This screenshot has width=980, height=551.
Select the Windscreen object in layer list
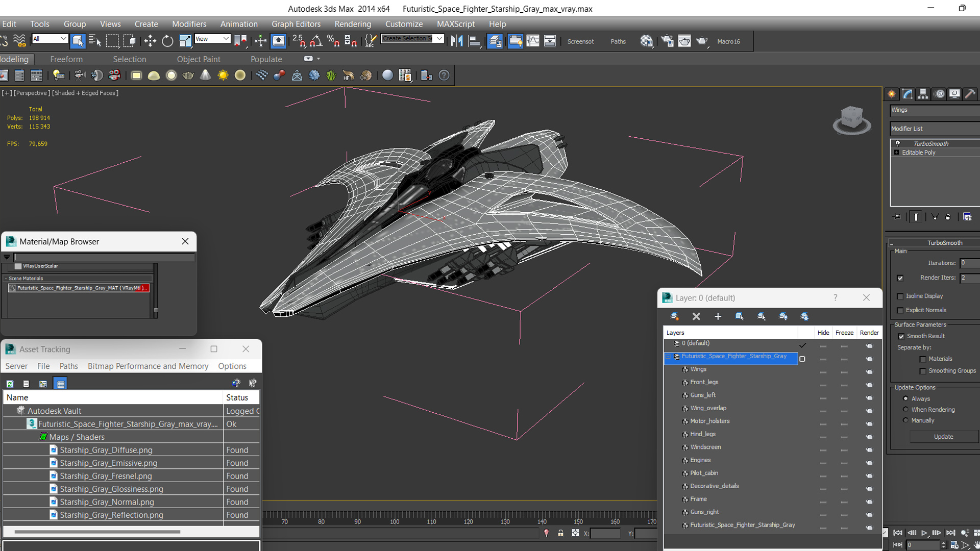pos(705,447)
